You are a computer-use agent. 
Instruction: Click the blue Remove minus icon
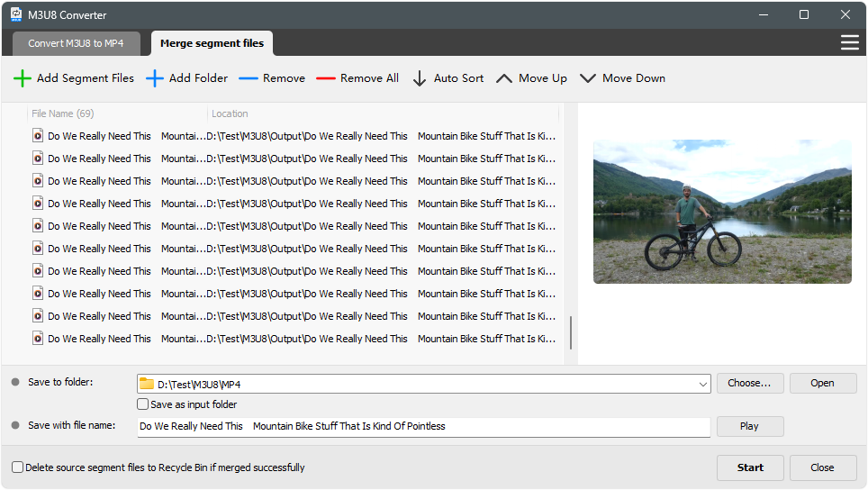tap(249, 78)
